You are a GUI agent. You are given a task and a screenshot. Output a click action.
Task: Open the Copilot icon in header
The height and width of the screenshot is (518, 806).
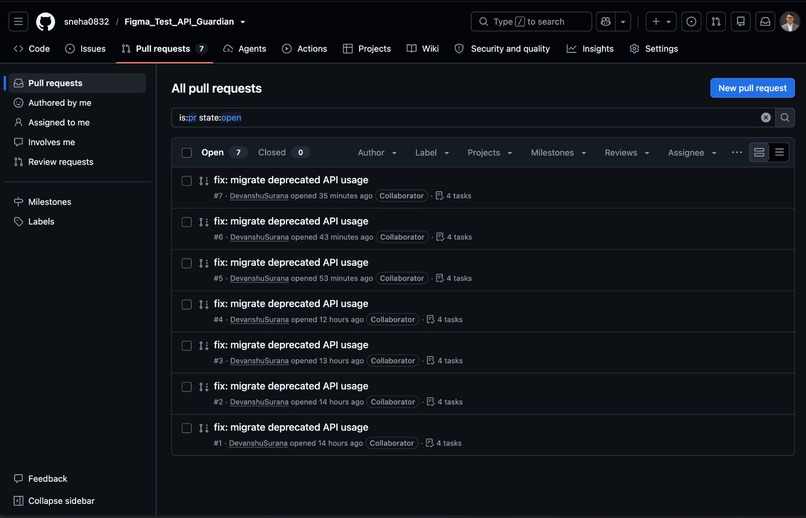click(x=606, y=22)
